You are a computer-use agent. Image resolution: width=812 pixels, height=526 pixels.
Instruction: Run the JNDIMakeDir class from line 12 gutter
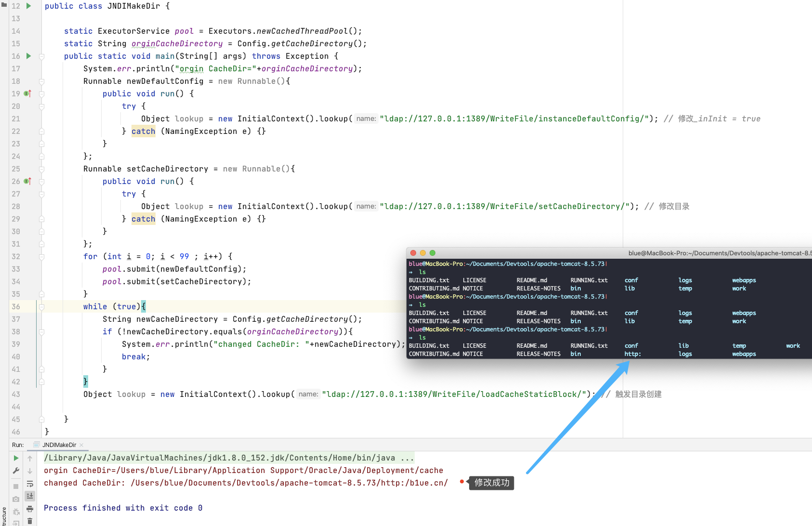pos(28,6)
